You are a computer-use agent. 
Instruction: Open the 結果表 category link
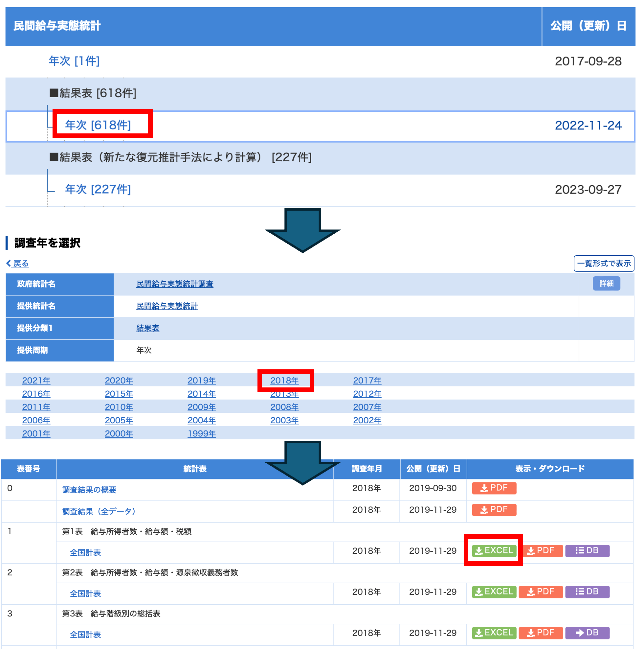pyautogui.click(x=147, y=328)
